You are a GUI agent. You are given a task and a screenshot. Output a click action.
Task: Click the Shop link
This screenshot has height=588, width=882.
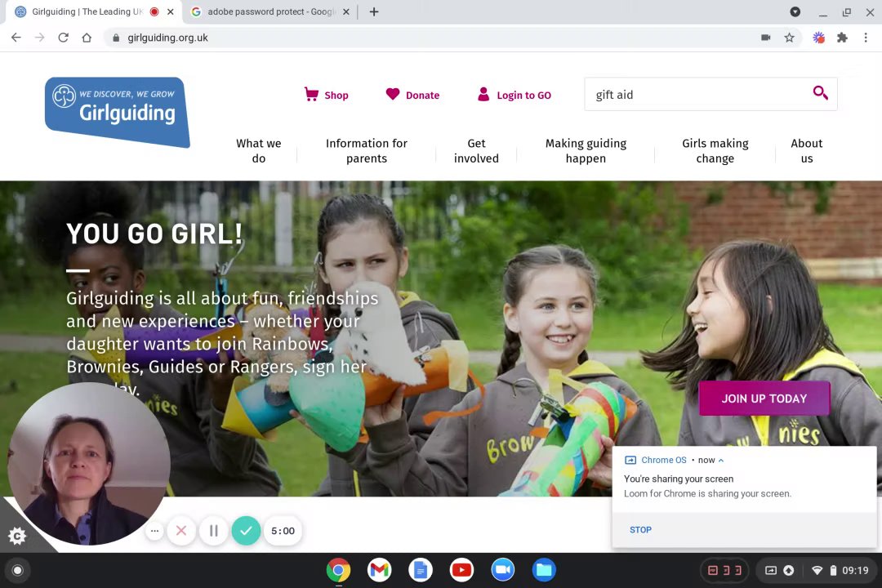[x=326, y=95]
